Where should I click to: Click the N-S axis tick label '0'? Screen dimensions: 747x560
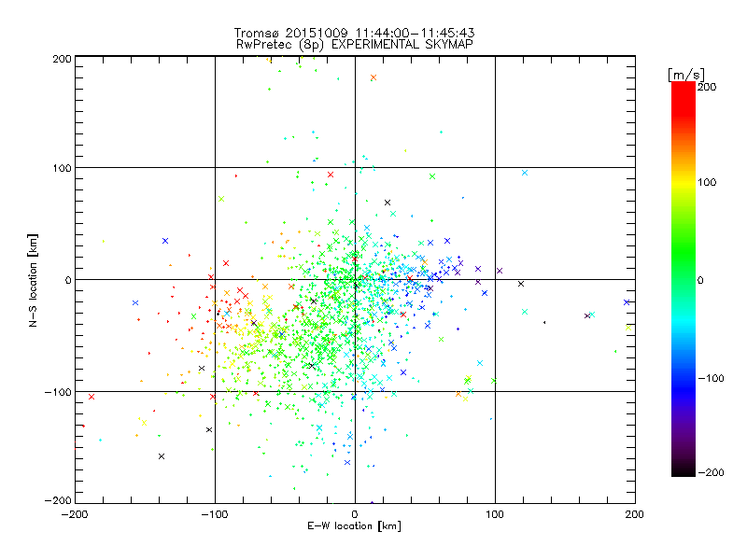pyautogui.click(x=68, y=280)
